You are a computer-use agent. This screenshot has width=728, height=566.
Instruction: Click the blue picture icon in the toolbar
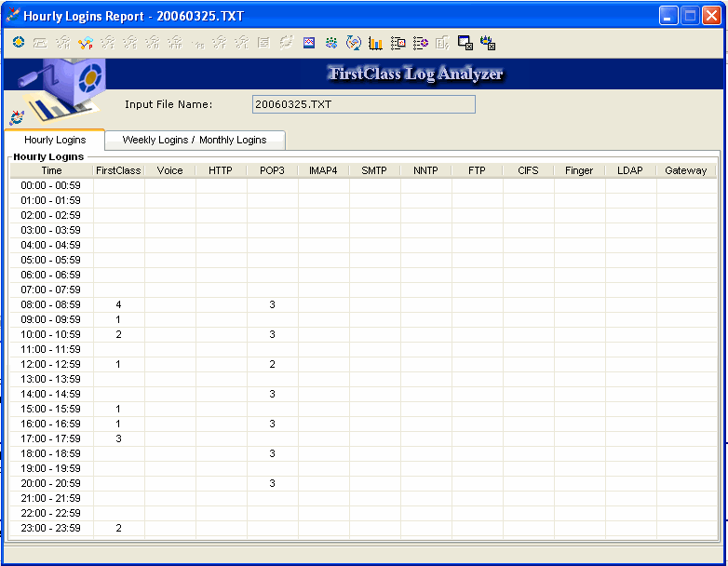coord(309,43)
